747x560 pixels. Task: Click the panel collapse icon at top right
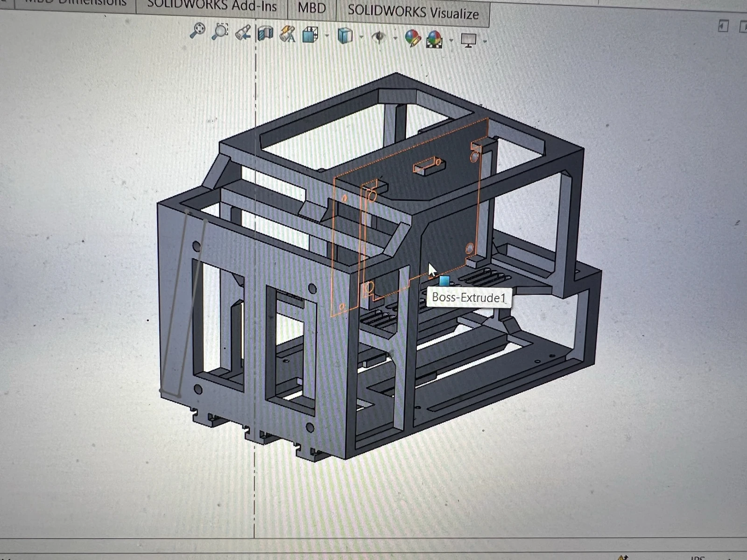723,26
